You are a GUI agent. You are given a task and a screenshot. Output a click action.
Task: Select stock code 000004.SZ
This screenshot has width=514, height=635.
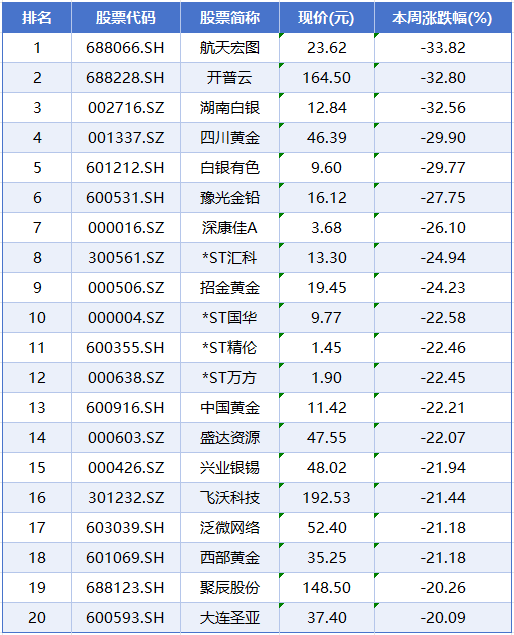tap(126, 318)
